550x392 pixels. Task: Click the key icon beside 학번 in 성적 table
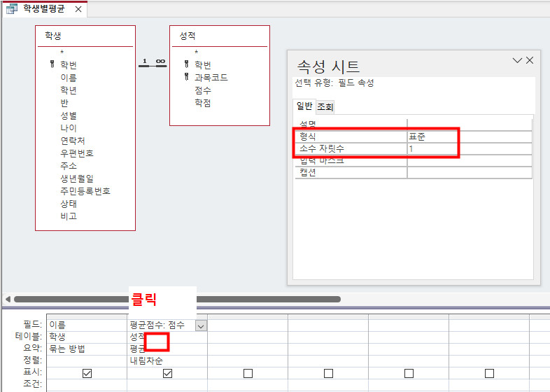point(186,64)
